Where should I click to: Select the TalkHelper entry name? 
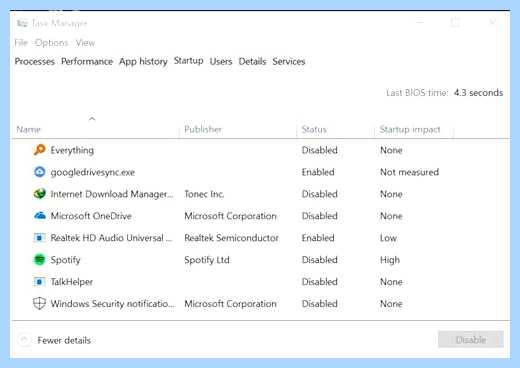pos(72,282)
